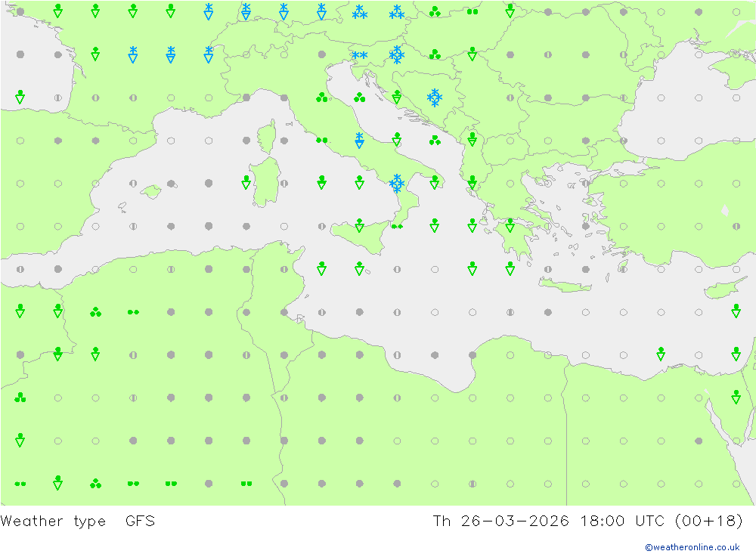Select the shower symbol on Italy's heel
The width and height of the screenshot is (756, 554).
click(x=435, y=182)
